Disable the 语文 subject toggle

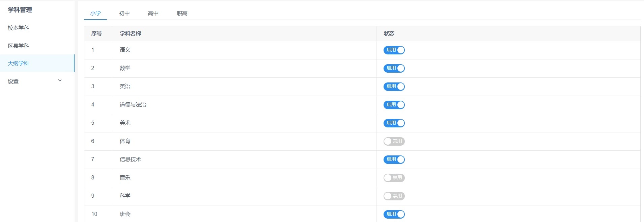coord(394,50)
